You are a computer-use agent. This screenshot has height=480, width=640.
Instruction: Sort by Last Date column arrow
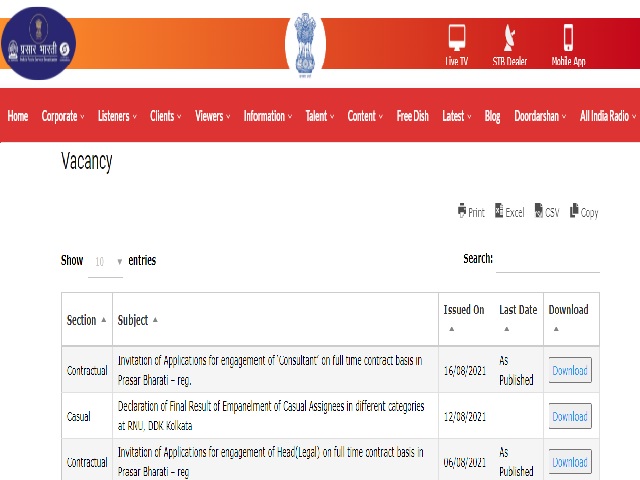[x=507, y=329]
